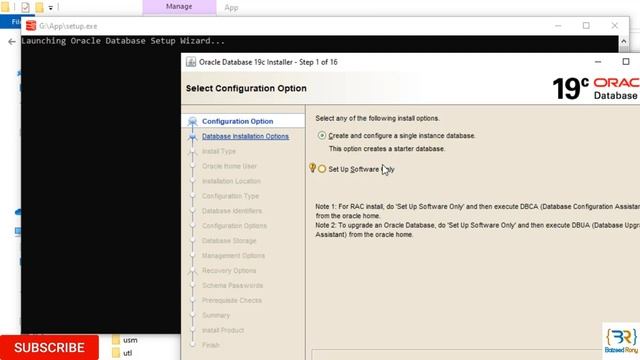Select Create and configure single instance database
The height and width of the screenshot is (360, 640).
pyautogui.click(x=322, y=136)
